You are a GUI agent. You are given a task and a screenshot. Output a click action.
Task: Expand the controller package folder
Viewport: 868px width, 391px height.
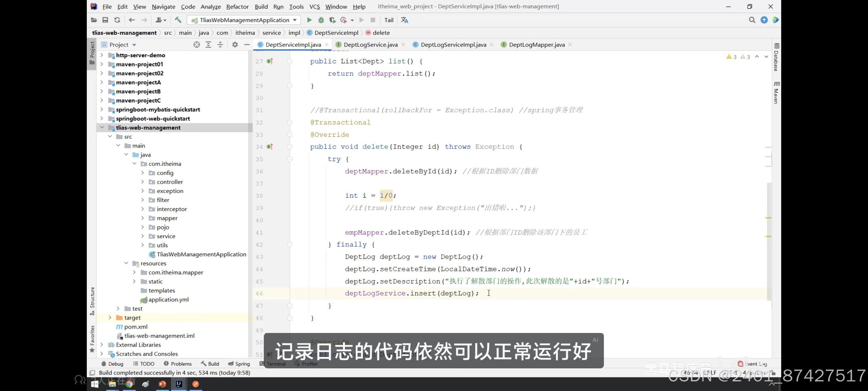click(143, 182)
